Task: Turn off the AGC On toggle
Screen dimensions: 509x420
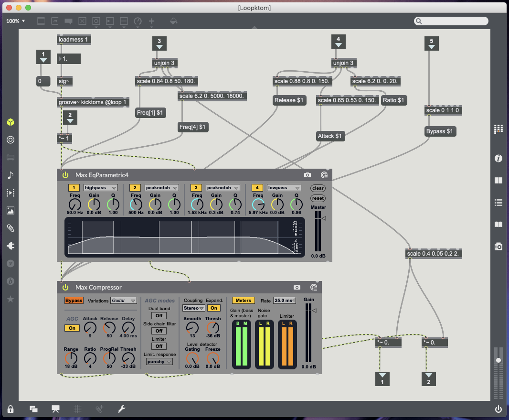Action: coord(72,328)
